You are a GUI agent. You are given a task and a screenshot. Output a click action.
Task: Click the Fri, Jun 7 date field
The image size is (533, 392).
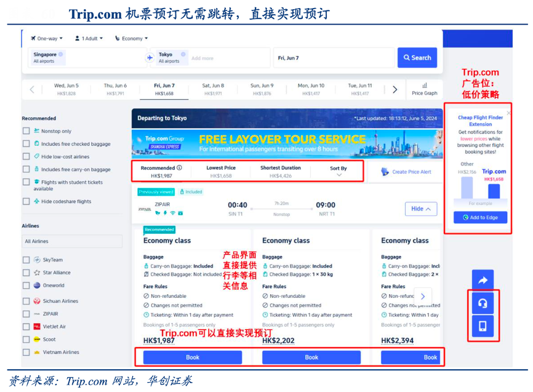coord(333,58)
